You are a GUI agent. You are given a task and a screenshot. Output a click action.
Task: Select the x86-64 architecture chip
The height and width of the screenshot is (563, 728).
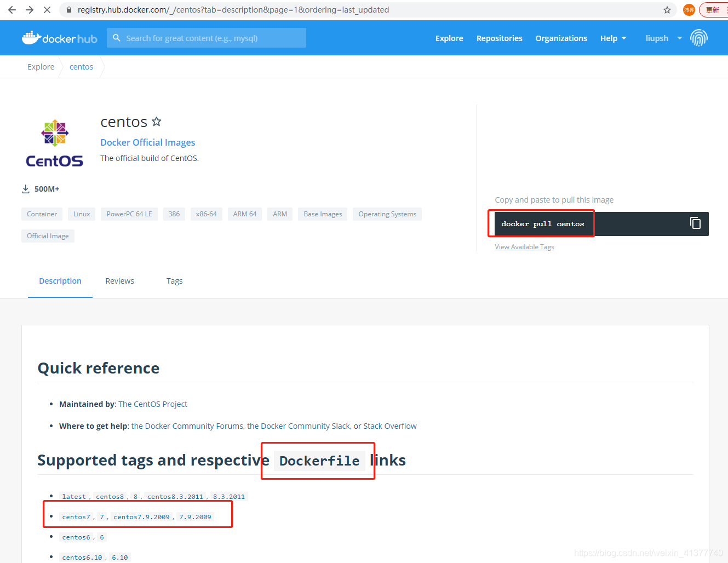(x=207, y=214)
